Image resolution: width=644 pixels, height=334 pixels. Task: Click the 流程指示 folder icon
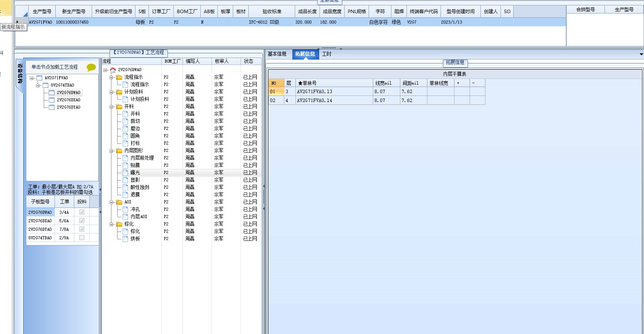pos(120,77)
